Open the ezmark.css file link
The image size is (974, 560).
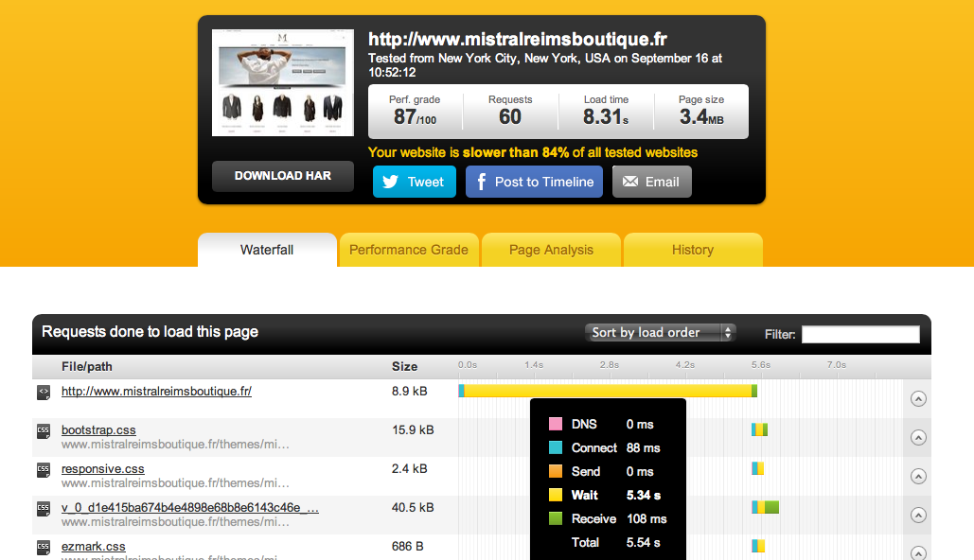(x=94, y=547)
